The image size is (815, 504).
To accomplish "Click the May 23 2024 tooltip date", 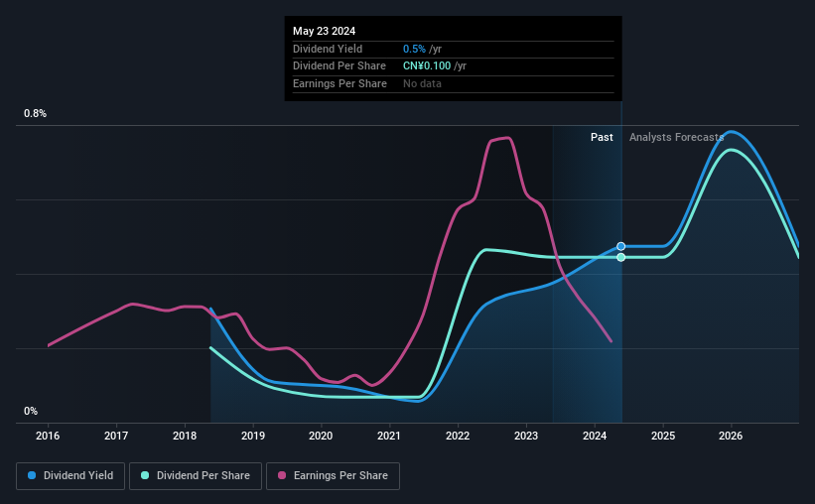I will [324, 31].
